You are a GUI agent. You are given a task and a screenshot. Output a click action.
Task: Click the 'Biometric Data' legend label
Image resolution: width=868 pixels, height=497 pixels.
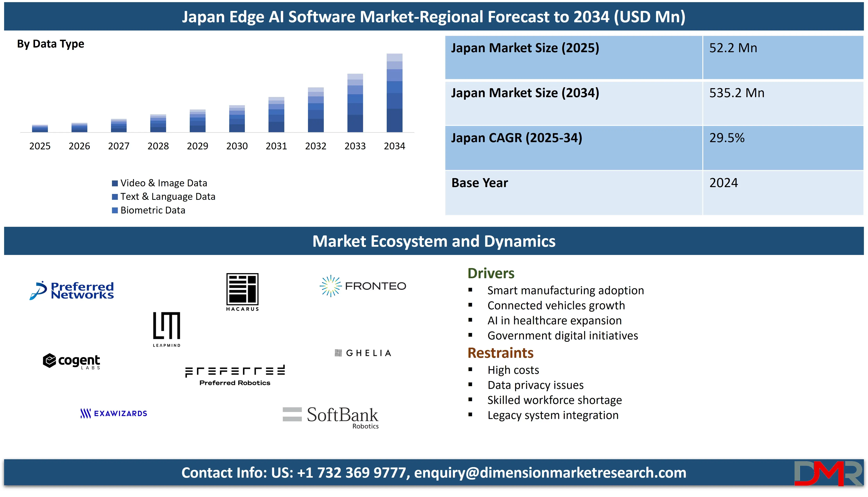[152, 210]
